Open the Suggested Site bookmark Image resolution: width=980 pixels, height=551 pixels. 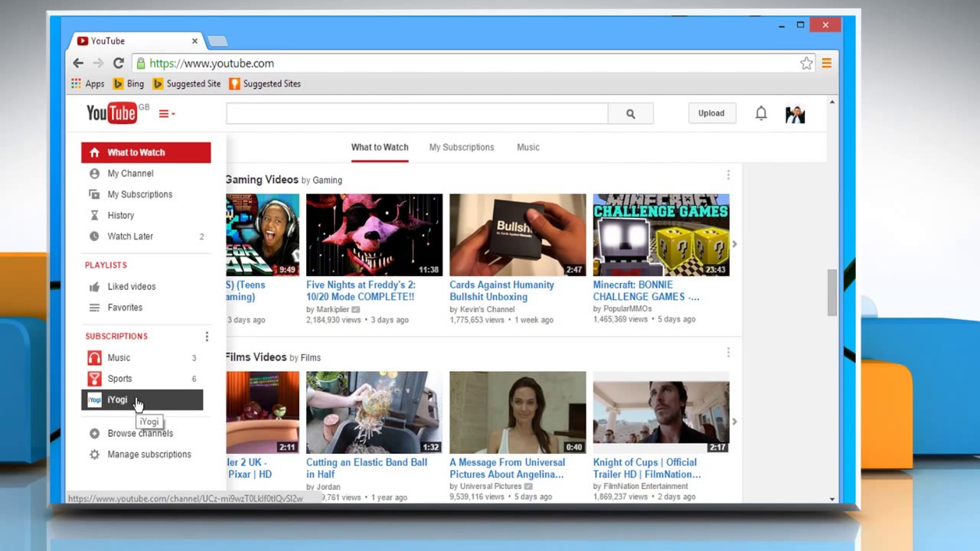(187, 83)
